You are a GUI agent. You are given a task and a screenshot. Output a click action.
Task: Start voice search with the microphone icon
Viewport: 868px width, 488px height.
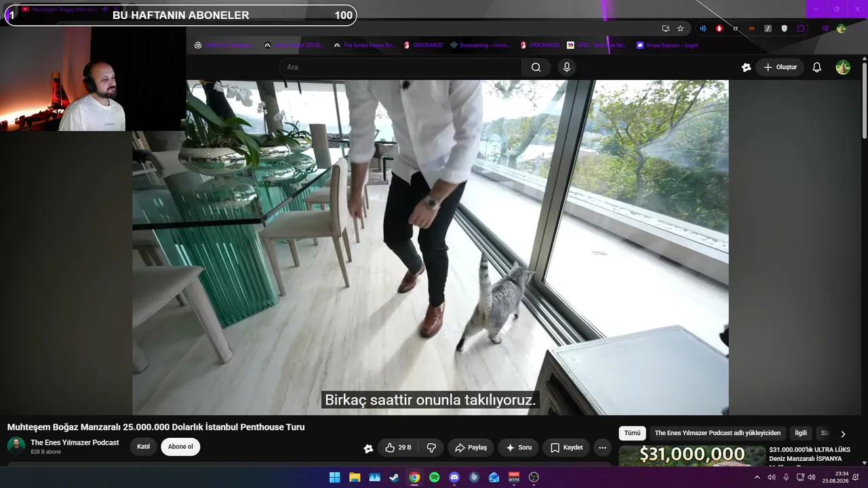coord(567,67)
